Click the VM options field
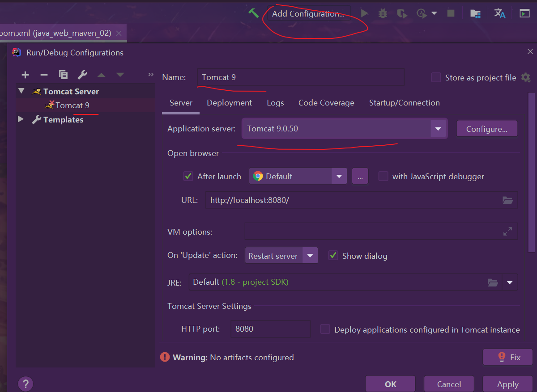 tap(381, 232)
